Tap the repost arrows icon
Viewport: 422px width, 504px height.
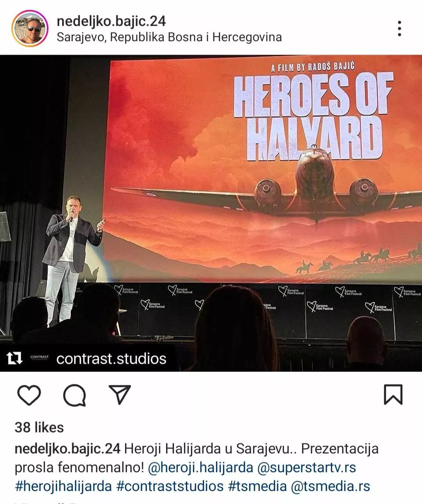tap(14, 358)
